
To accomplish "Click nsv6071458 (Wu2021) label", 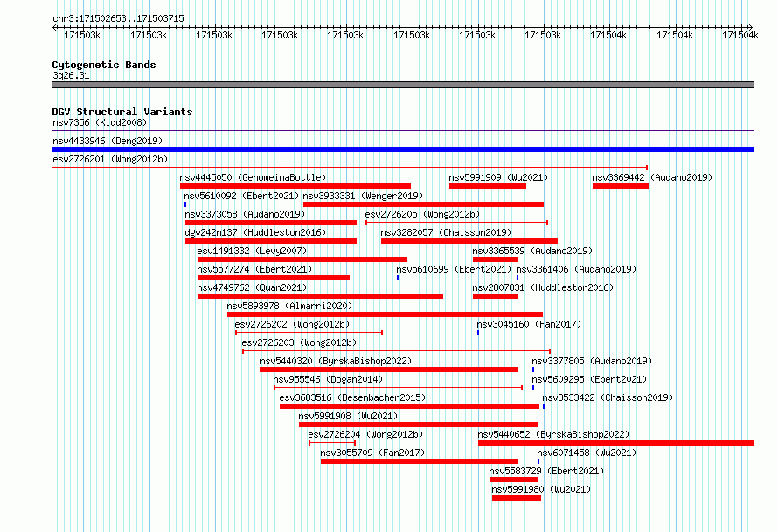I will [x=587, y=453].
